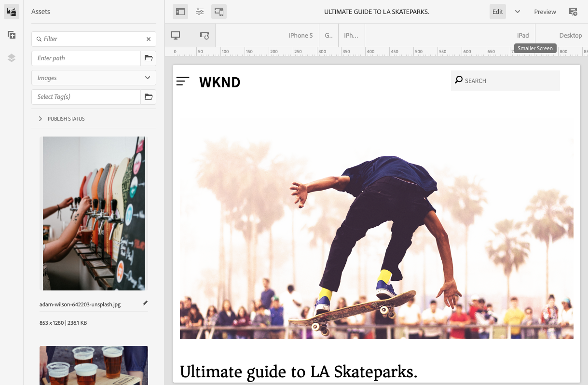Expand the Publish Status section
588x385 pixels.
tap(41, 119)
